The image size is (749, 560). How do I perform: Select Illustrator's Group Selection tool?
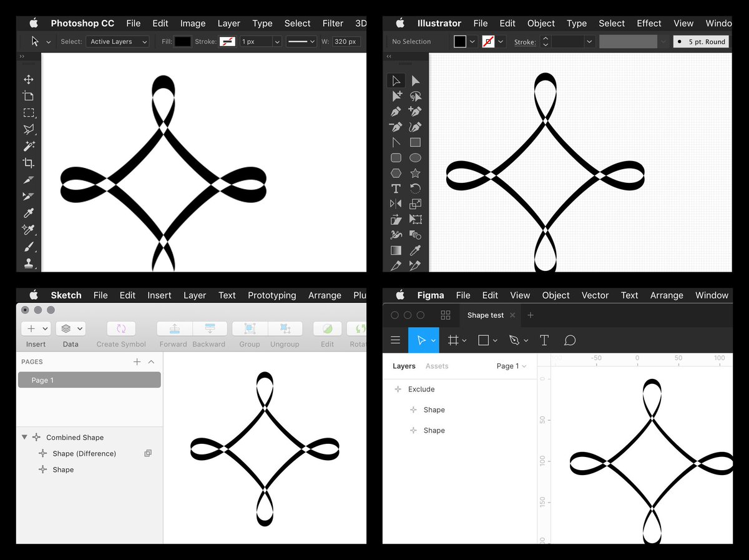396,96
